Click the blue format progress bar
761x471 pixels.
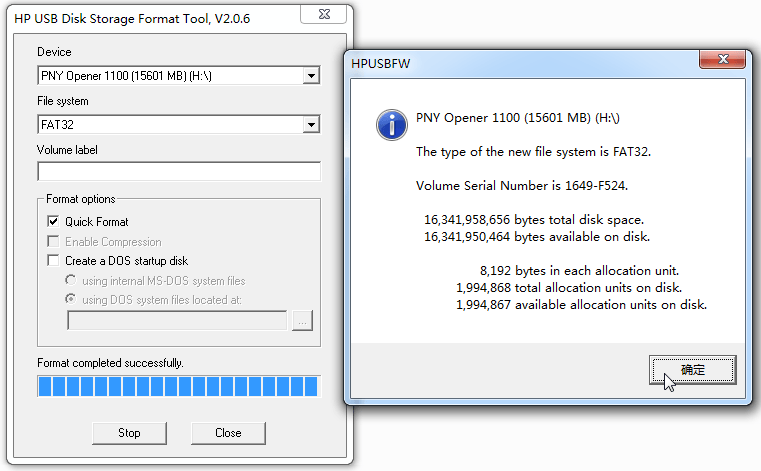click(179, 387)
